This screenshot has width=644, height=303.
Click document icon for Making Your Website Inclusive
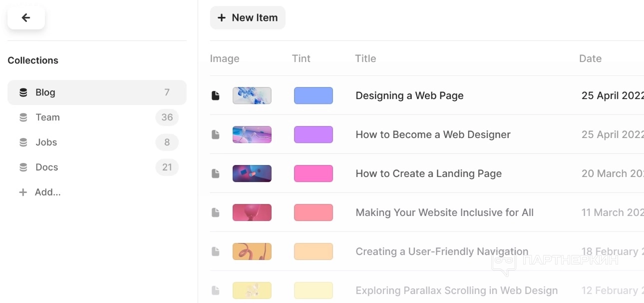pos(216,212)
